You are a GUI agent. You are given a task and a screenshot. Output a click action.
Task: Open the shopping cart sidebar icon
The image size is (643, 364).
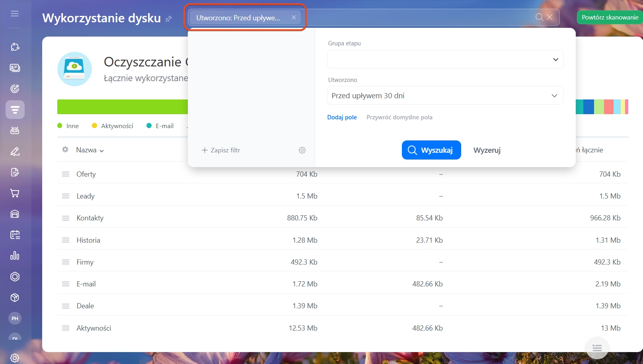[15, 193]
